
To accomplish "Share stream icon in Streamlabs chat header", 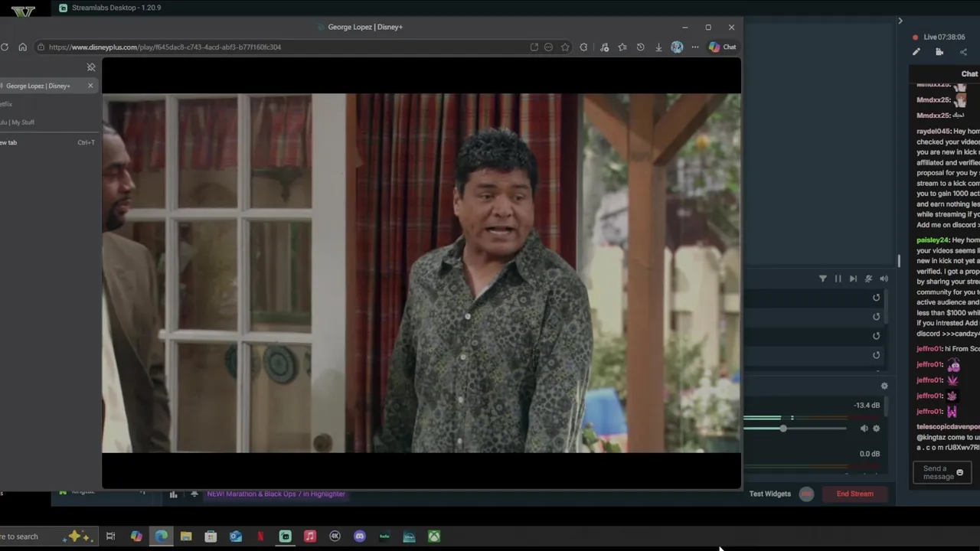I will click(x=963, y=52).
